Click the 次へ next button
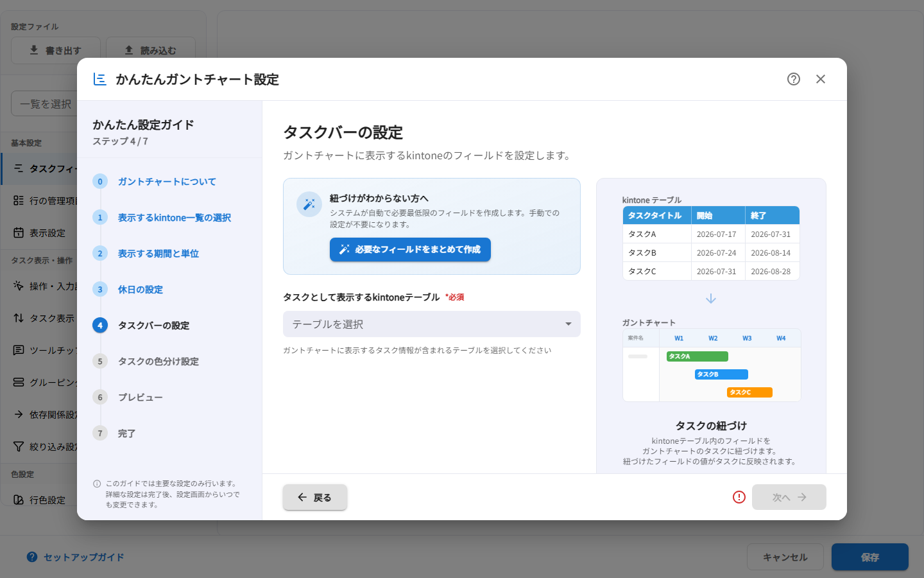 click(x=789, y=497)
